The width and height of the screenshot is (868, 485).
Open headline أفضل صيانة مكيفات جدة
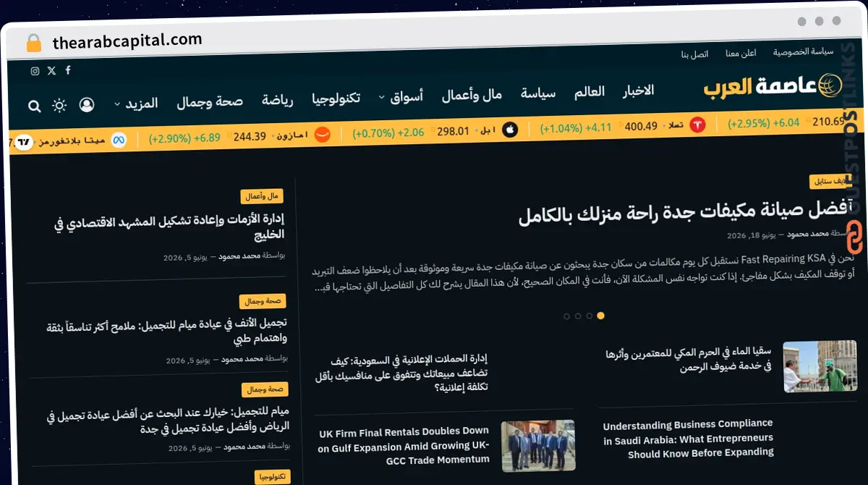point(684,214)
